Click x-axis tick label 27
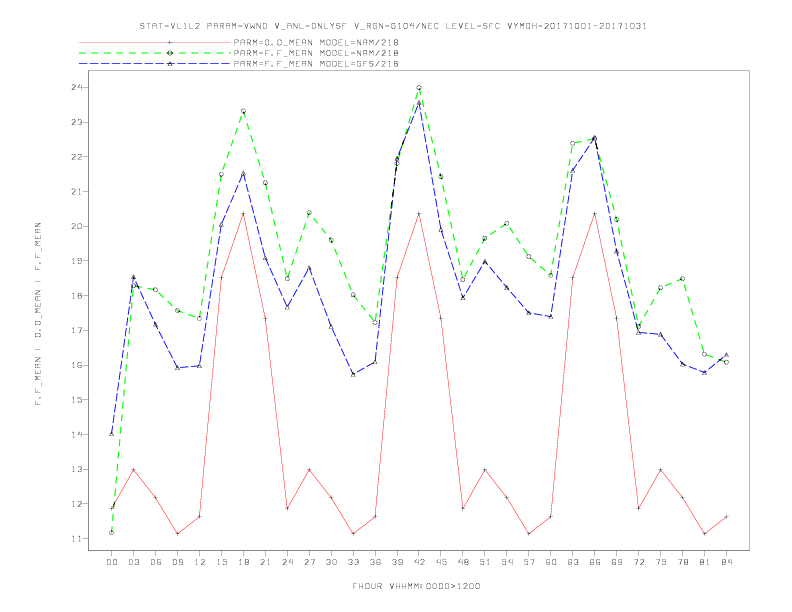Screen dimensions: 792x612 click(309, 562)
